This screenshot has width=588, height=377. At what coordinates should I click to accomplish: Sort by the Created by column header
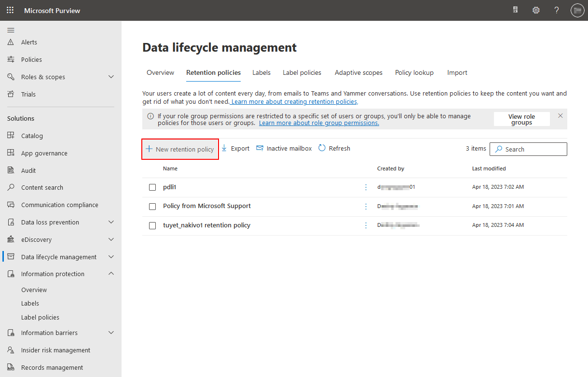[x=391, y=168]
